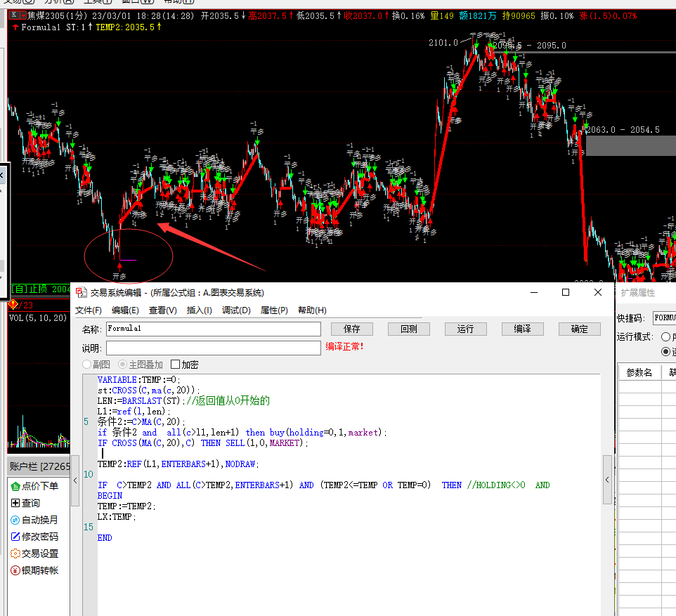Maximize the trading system editor window

click(x=566, y=292)
